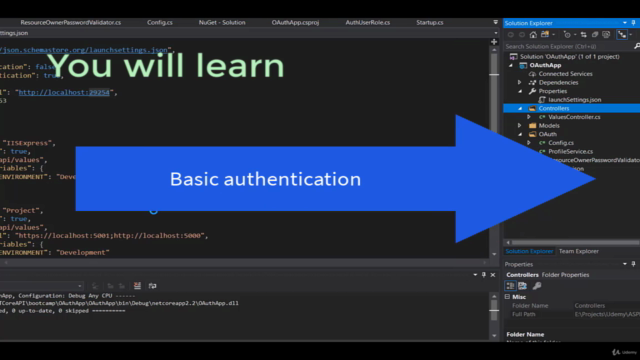This screenshot has height=360, width=640.
Task: Click Switch Views icon in Solution Explorer
Action: coord(545,35)
